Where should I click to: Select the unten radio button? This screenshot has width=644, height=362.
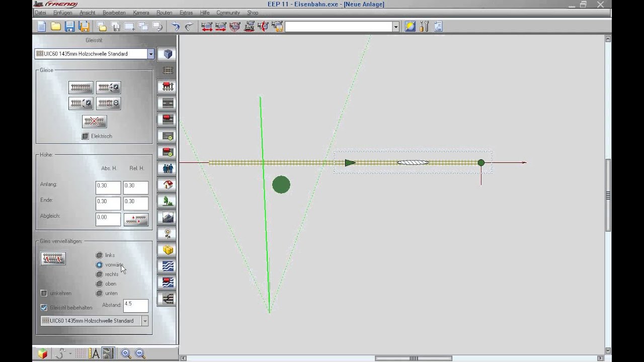pyautogui.click(x=99, y=293)
